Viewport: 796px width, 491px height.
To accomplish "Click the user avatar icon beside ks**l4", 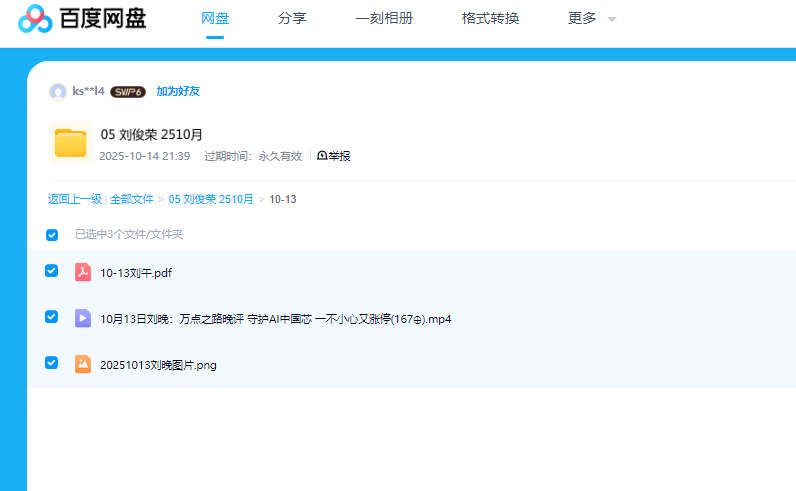I will tap(57, 92).
